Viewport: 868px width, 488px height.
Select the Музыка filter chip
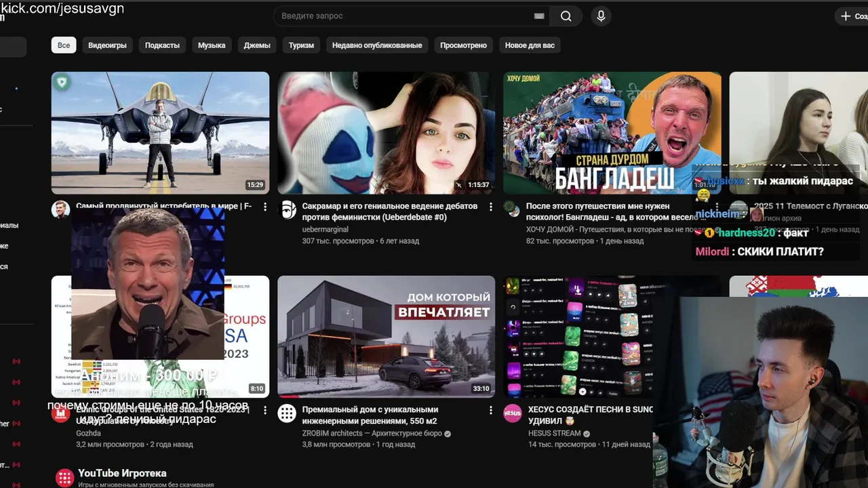point(212,45)
